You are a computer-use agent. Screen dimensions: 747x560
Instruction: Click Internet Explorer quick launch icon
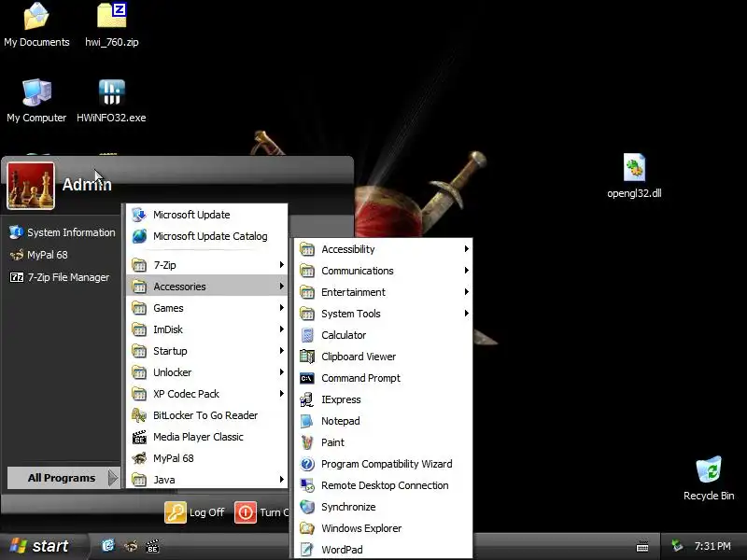click(108, 545)
